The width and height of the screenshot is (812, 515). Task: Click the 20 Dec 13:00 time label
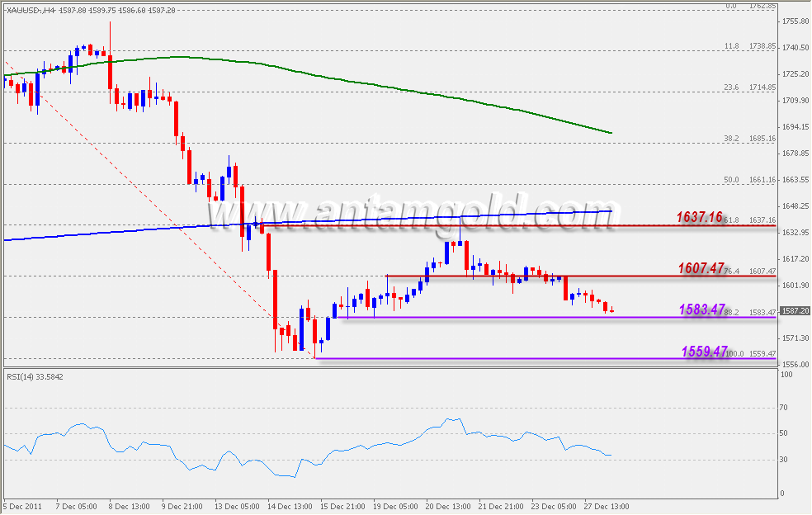click(448, 506)
